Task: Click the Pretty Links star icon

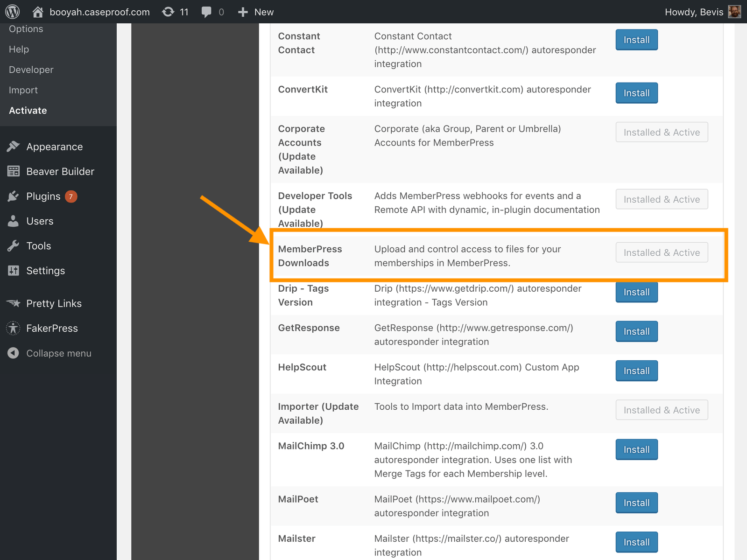Action: 14,303
